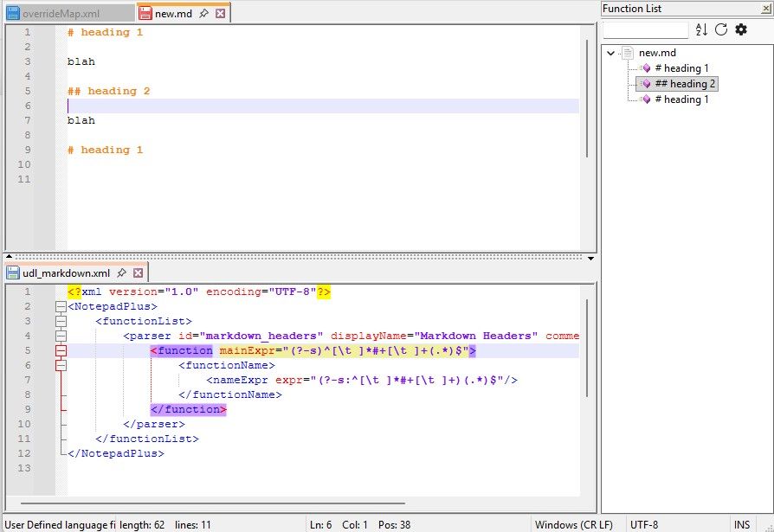Click 'User Defined language' status bar entry
The height and width of the screenshot is (532, 774).
pos(60,525)
